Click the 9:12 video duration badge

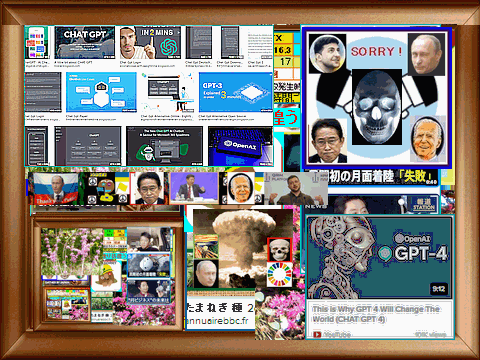(x=438, y=289)
